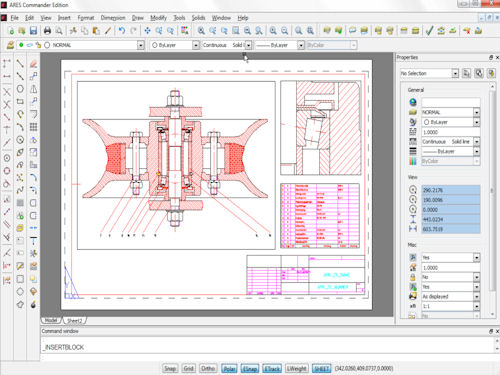Image resolution: width=500 pixels, height=375 pixels.
Task: Click the command line input showing _INSERTBLOCK
Action: [x=267, y=347]
